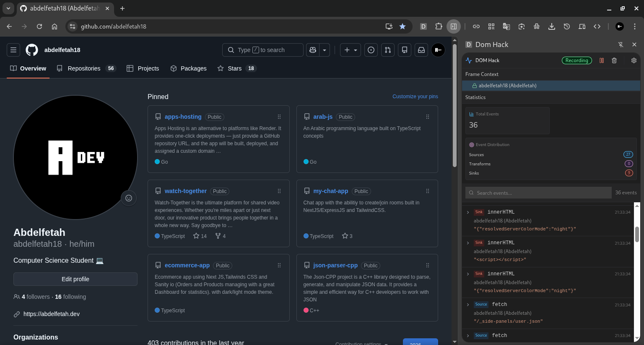
Task: Open the Pull requests icon in header
Action: 388,50
